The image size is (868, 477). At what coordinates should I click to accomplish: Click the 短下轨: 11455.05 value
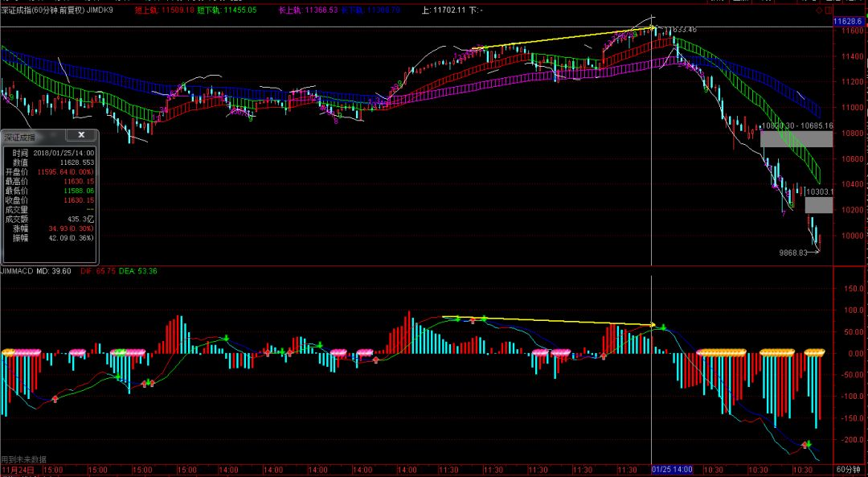[227, 10]
